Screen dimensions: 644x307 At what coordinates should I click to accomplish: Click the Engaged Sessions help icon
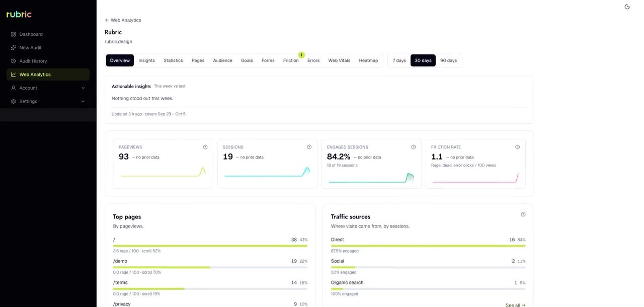coord(414,147)
